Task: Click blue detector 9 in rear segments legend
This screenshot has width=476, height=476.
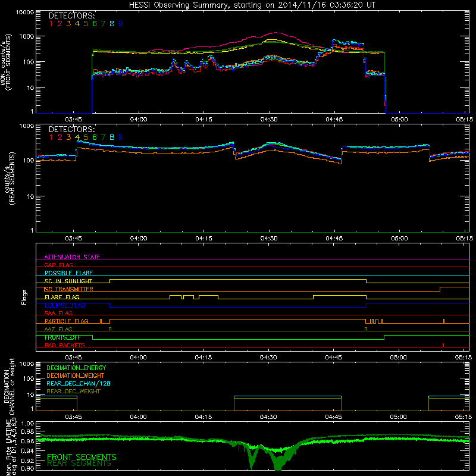Action: [x=121, y=137]
